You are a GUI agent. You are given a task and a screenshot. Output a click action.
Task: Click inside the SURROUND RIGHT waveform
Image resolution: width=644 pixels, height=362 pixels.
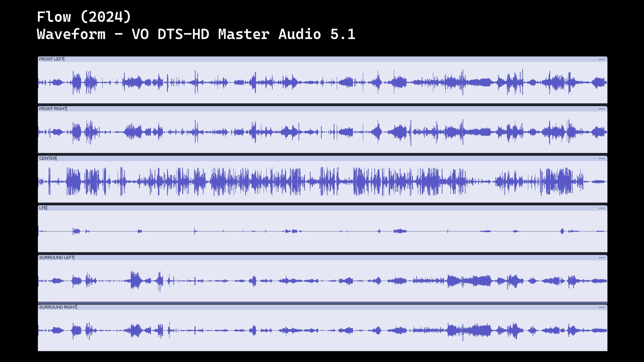(x=322, y=330)
